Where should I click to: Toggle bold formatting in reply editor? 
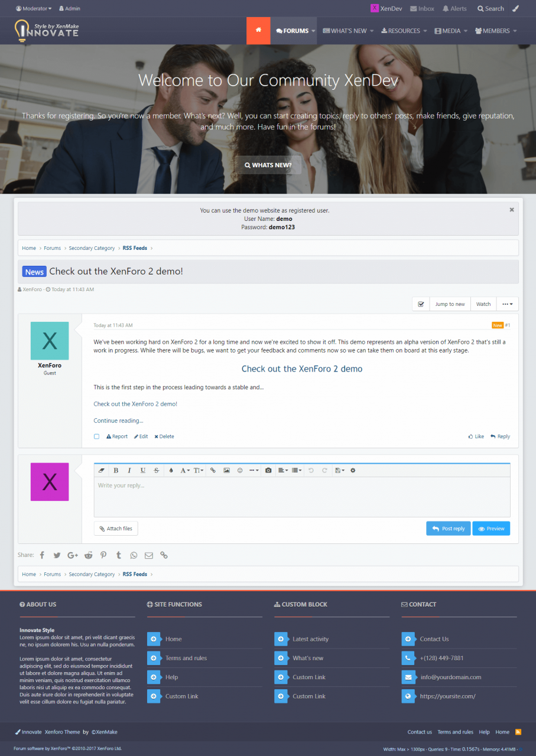(116, 471)
